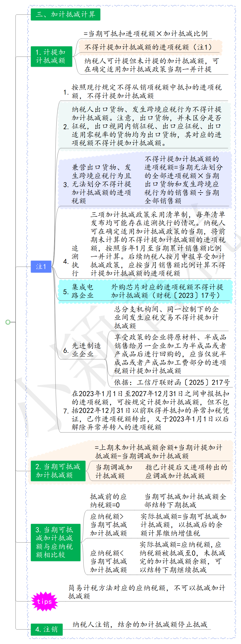This screenshot has height=644, width=241.
Task: Click item 1 按照现行规定不得从销项税额中抵扣
Action: coord(147,91)
